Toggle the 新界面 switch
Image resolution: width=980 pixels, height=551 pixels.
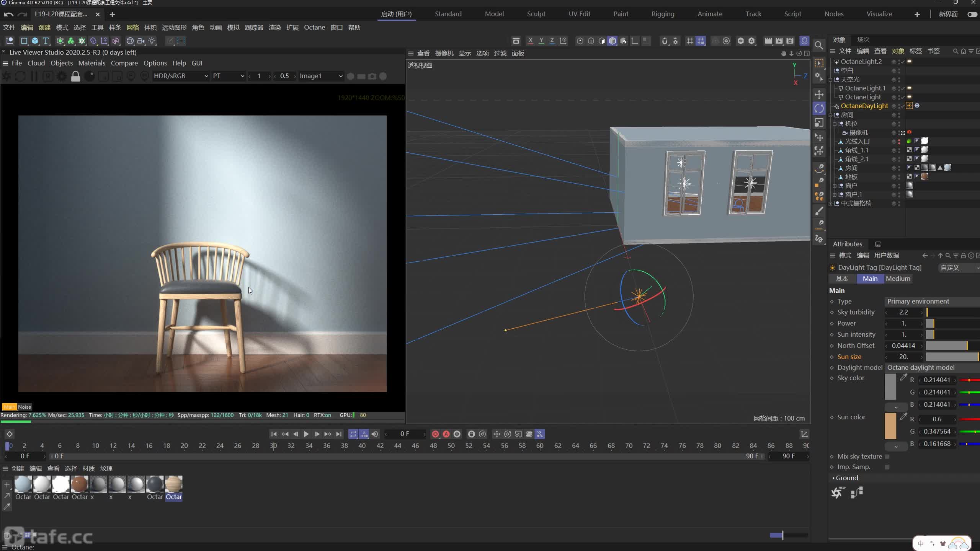click(x=972, y=14)
